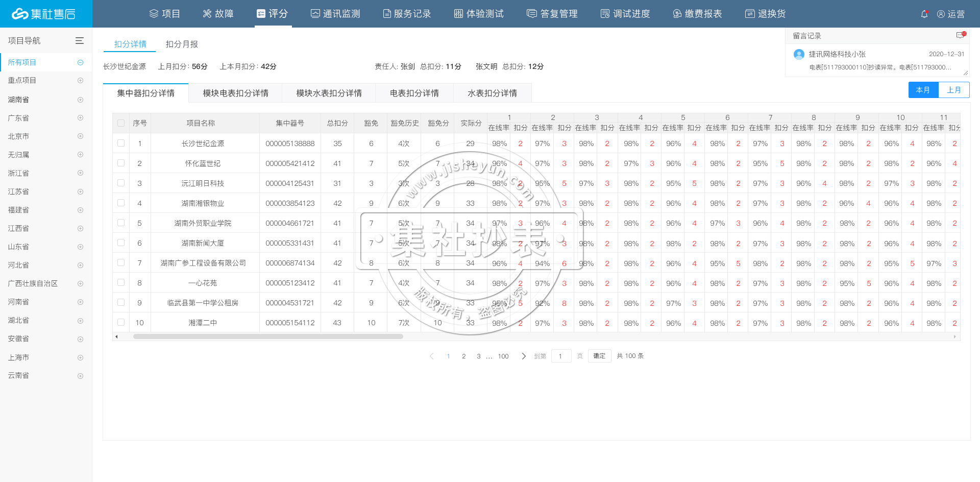Screen dimensions: 980x482
Task: Open the 模块电表扣分详情 tab
Action: coord(235,93)
